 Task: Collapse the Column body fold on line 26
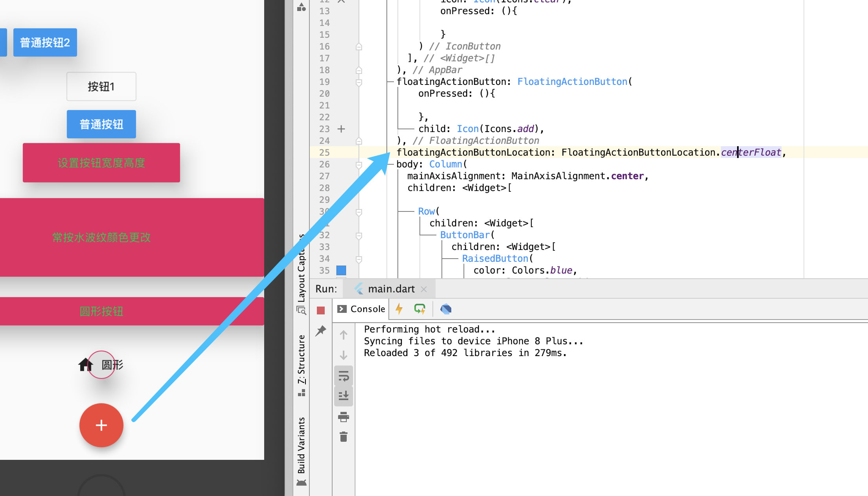[x=359, y=165]
